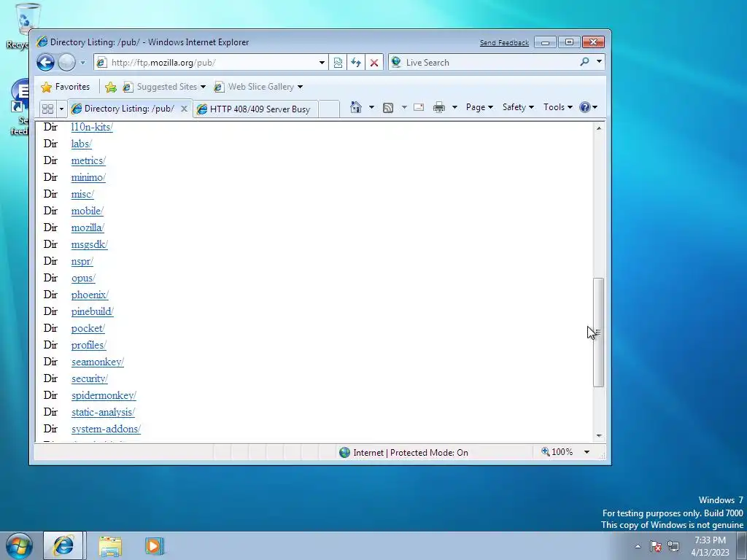Open the Tools menu
This screenshot has width=747, height=560.
pyautogui.click(x=558, y=107)
